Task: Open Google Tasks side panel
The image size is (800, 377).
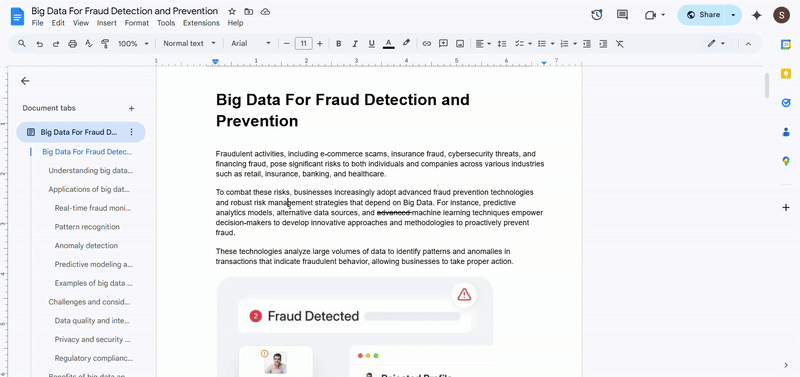Action: coord(786,103)
